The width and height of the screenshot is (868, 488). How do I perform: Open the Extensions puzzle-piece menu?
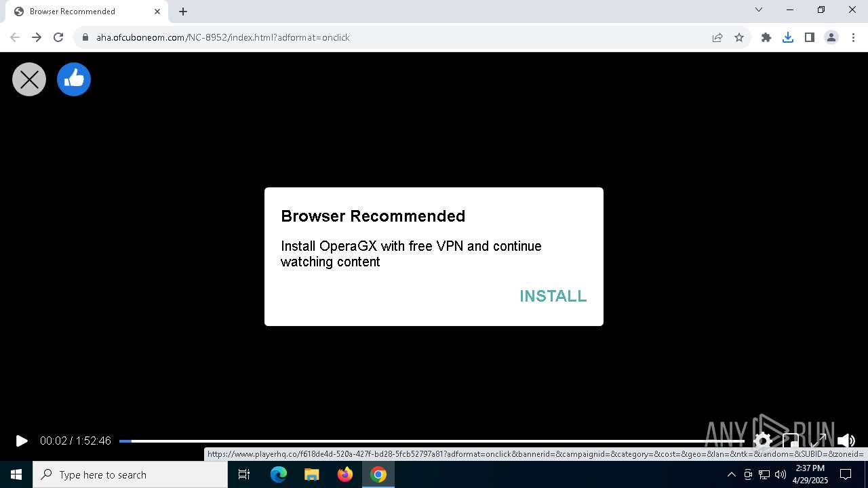point(766,37)
